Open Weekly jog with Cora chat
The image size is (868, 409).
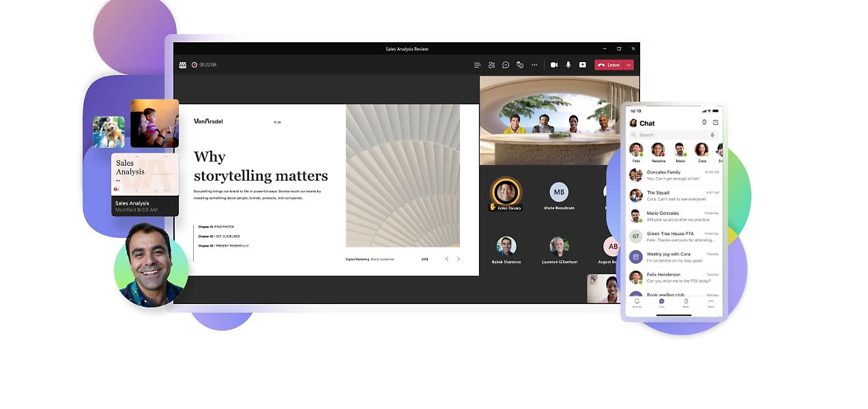click(674, 257)
